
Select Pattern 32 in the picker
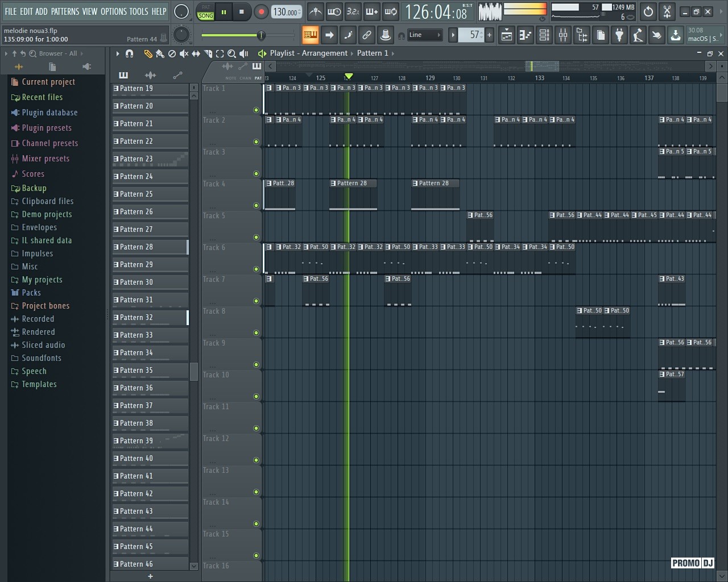tap(150, 318)
